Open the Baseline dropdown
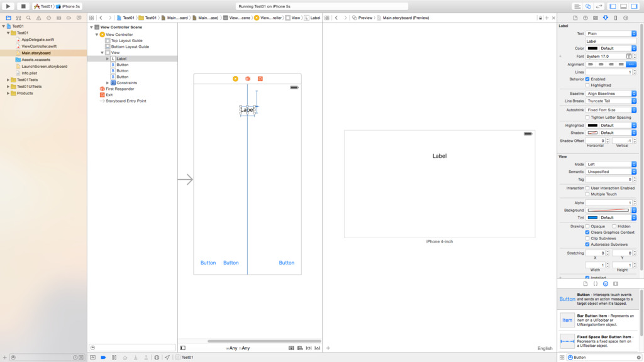The height and width of the screenshot is (362, 644). coord(611,94)
